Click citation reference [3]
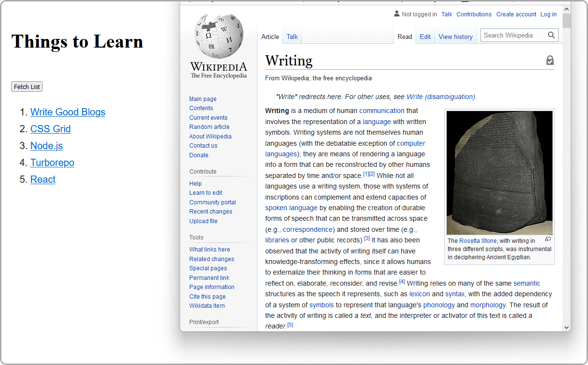This screenshot has width=588, height=365. point(367,238)
